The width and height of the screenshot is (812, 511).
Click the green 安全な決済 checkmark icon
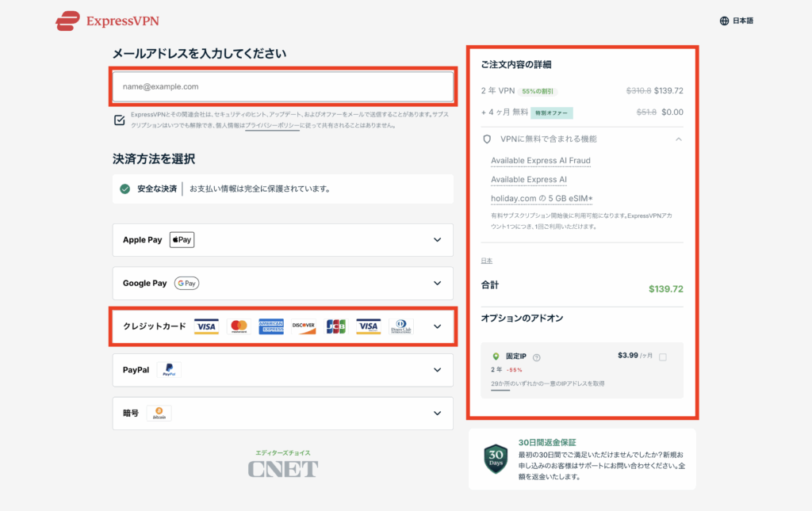[124, 189]
